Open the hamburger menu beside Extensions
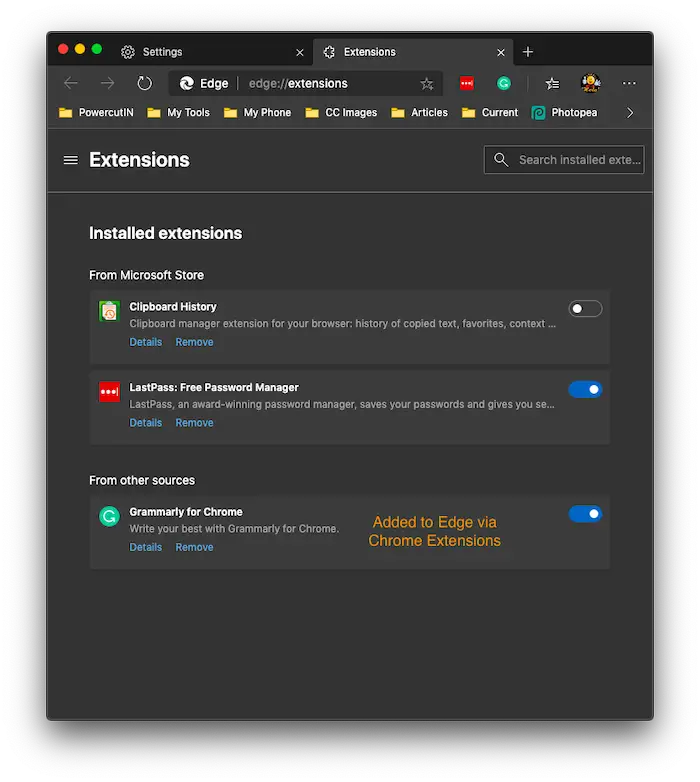Screen dimensions: 700x782 pos(71,160)
